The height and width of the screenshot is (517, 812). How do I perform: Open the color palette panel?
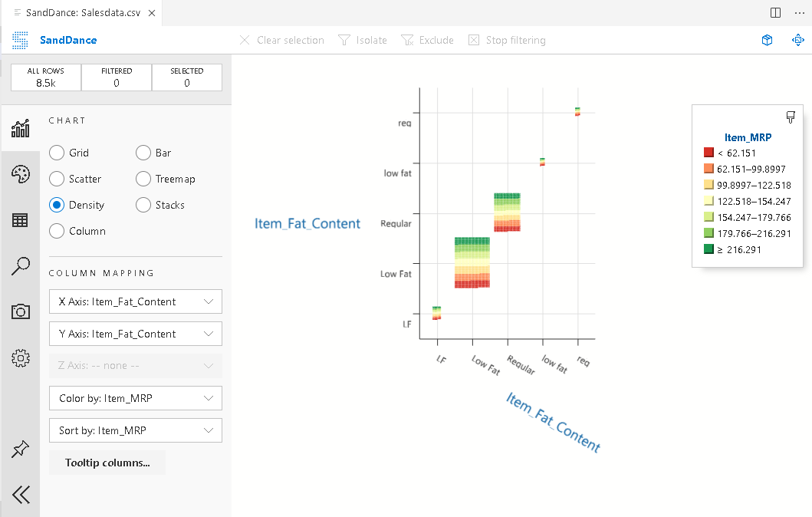[20, 174]
